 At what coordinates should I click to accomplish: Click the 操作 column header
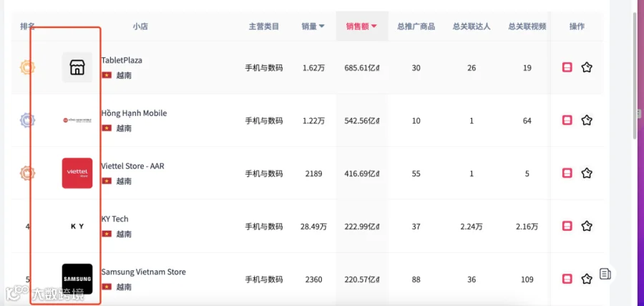pyautogui.click(x=577, y=27)
